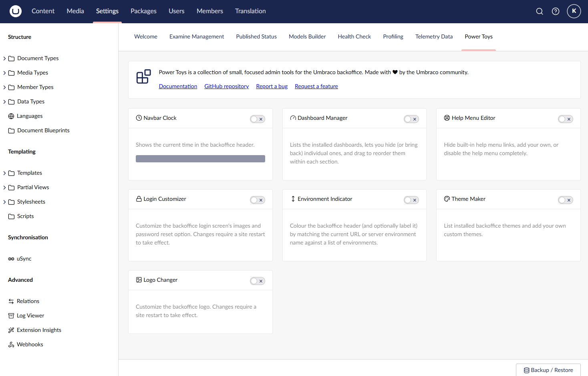Go to the Members section
Screen dimensions: 588x376
(x=210, y=11)
